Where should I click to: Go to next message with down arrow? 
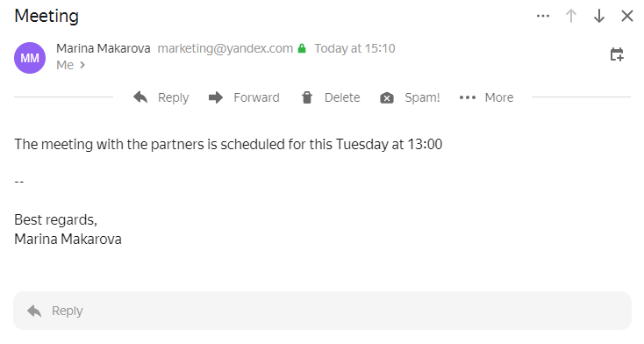tap(599, 16)
